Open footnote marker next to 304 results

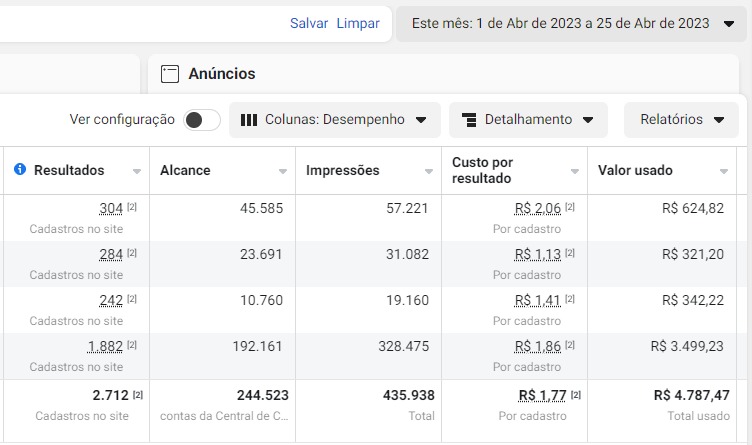click(132, 208)
